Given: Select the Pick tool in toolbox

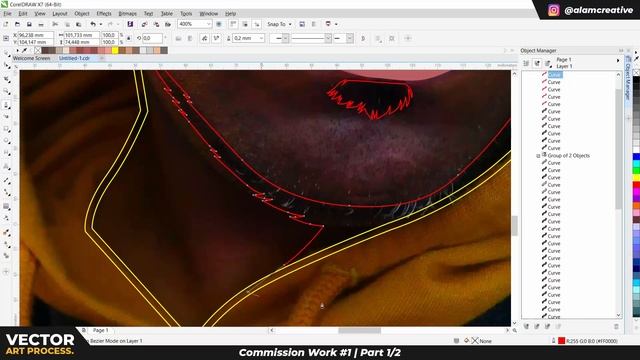Looking at the screenshot, I should (7, 54).
